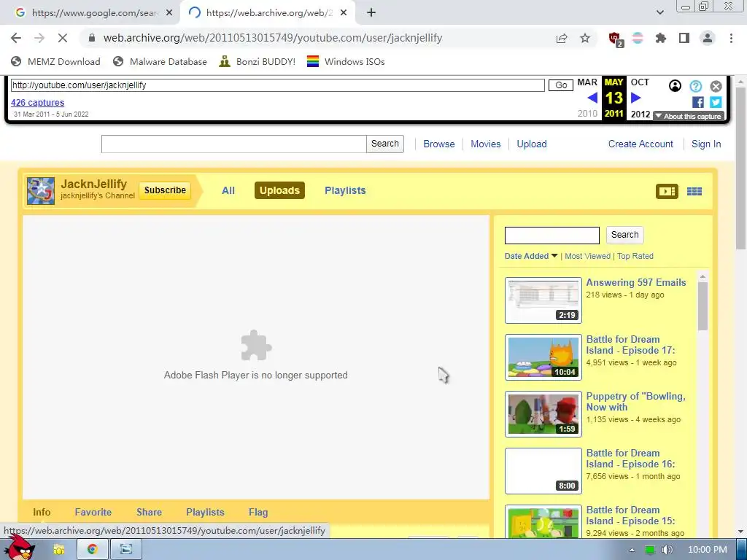Share the capture on Twitter
The width and height of the screenshot is (747, 560).
[716, 102]
